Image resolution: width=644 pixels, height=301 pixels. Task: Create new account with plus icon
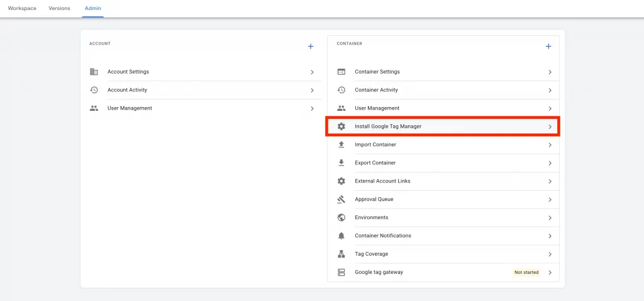pyautogui.click(x=310, y=47)
